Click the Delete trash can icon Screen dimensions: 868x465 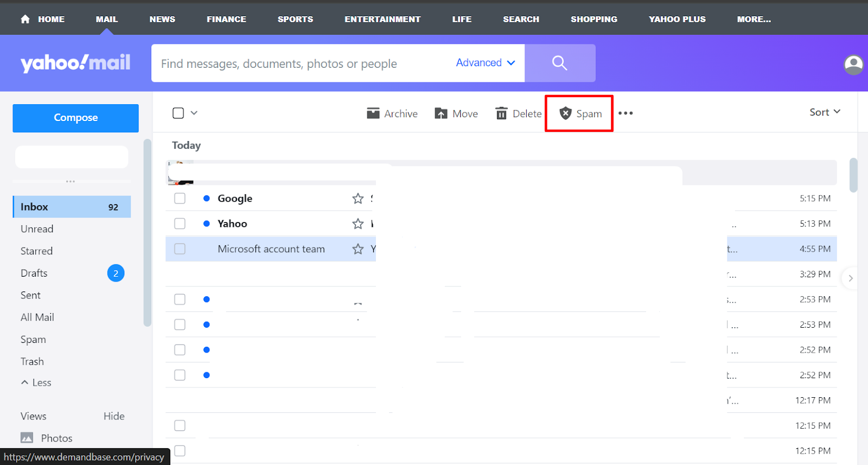coord(501,113)
